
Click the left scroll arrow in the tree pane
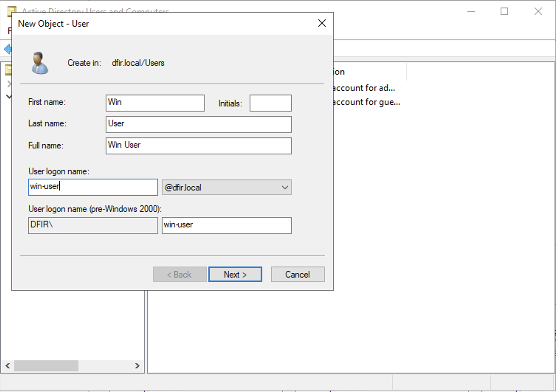point(7,366)
